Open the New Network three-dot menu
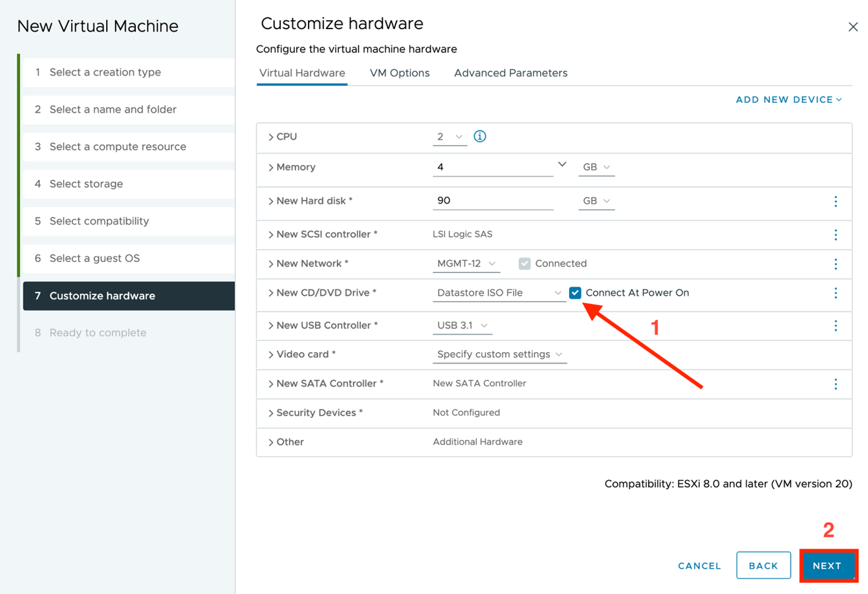 click(835, 264)
